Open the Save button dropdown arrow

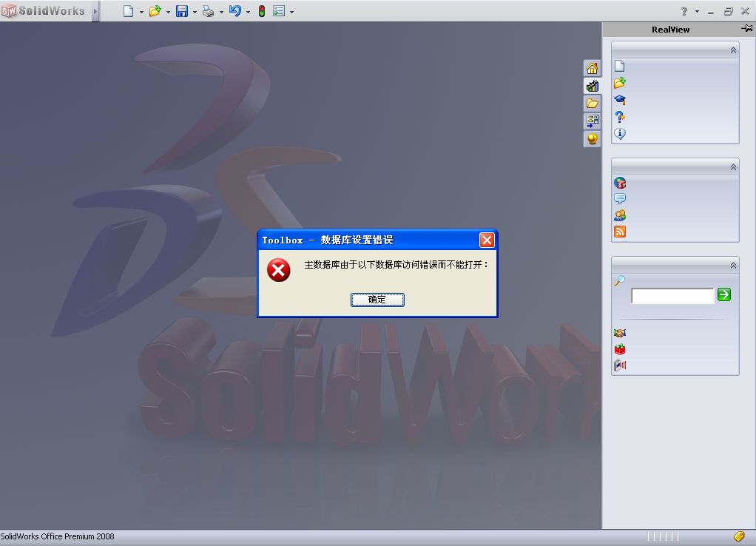click(192, 11)
